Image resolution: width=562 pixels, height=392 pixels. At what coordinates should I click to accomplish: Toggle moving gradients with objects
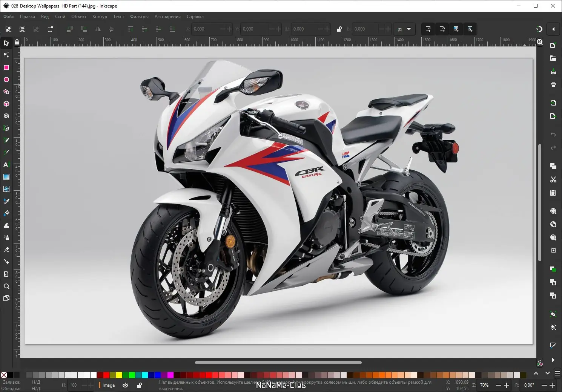tap(456, 29)
